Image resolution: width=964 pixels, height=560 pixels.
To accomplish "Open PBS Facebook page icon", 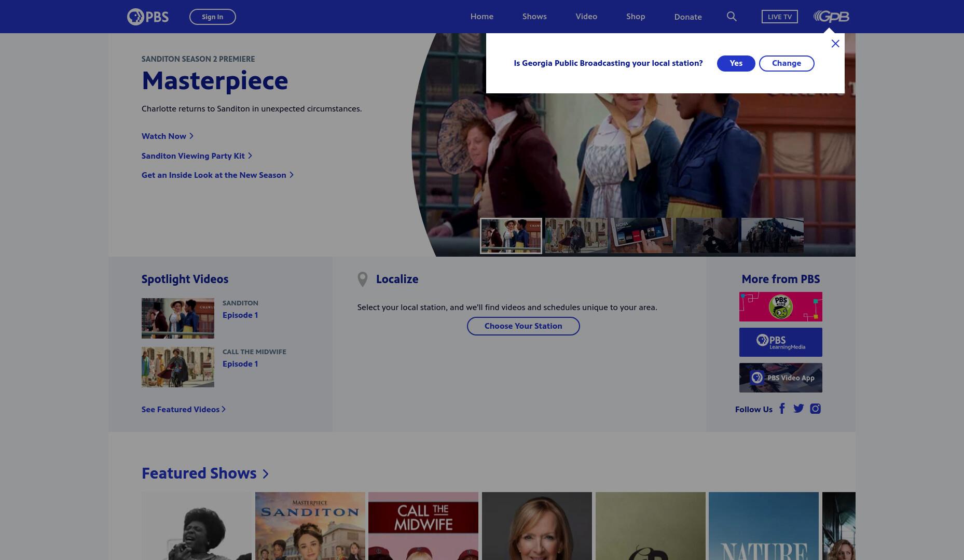I will [782, 409].
